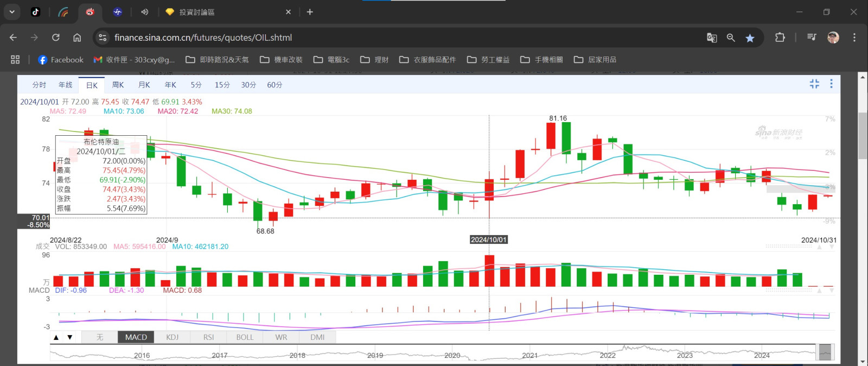
Task: Click the browser home button
Action: (77, 37)
